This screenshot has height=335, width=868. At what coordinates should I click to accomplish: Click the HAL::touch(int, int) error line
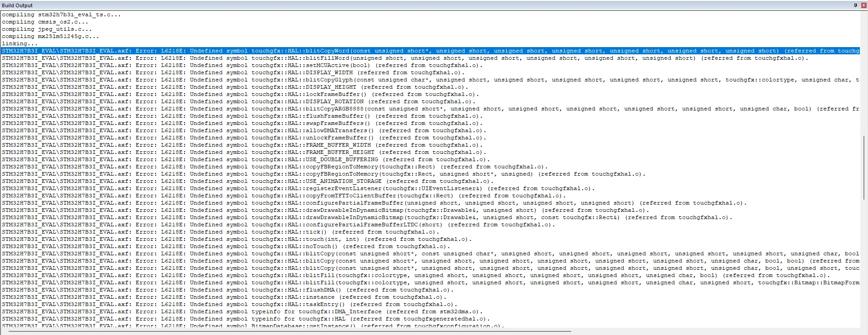tap(237, 239)
